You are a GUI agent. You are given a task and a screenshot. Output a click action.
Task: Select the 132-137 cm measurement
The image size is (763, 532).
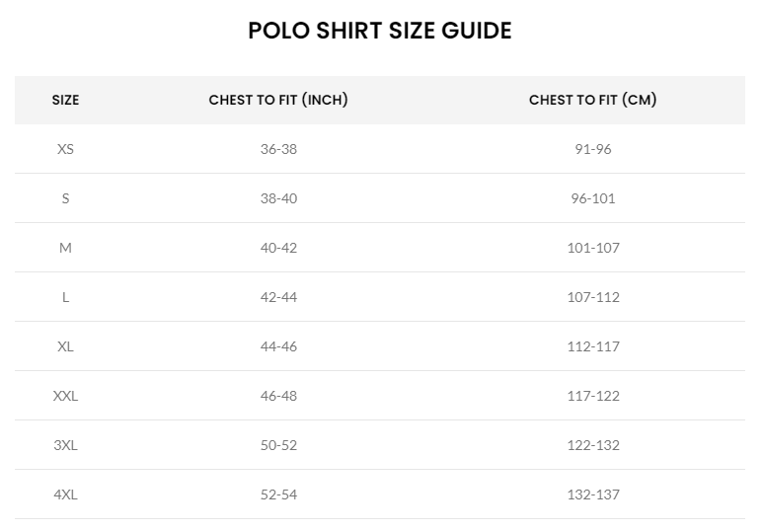[x=592, y=494]
